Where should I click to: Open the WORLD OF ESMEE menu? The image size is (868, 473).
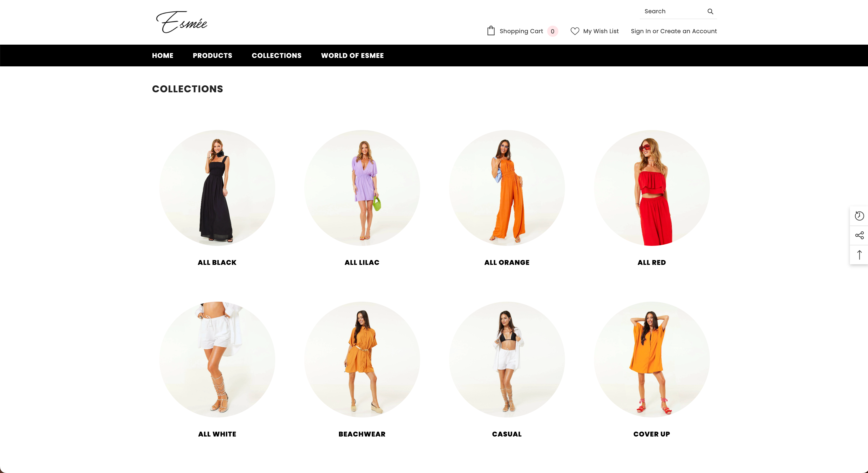pos(352,56)
